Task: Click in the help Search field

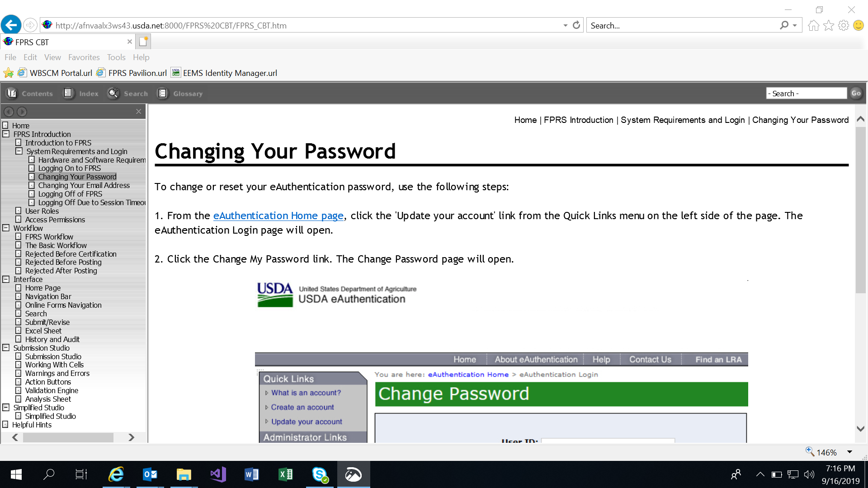Action: pyautogui.click(x=806, y=94)
